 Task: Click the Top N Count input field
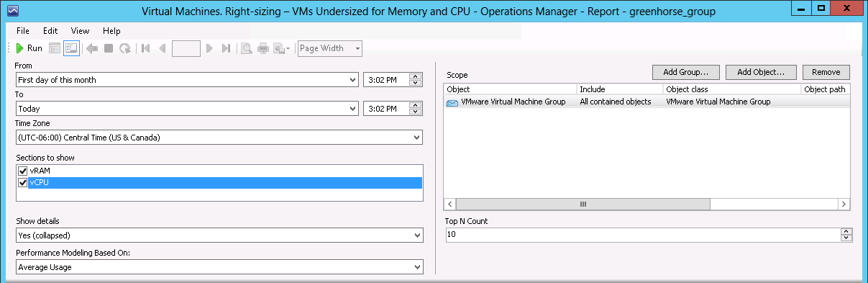pyautogui.click(x=642, y=235)
